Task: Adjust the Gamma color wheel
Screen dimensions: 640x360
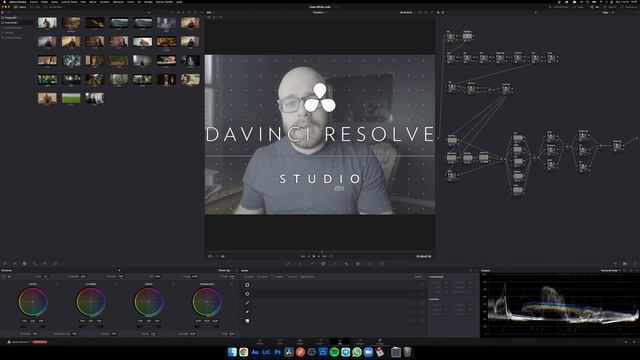Action: click(91, 302)
